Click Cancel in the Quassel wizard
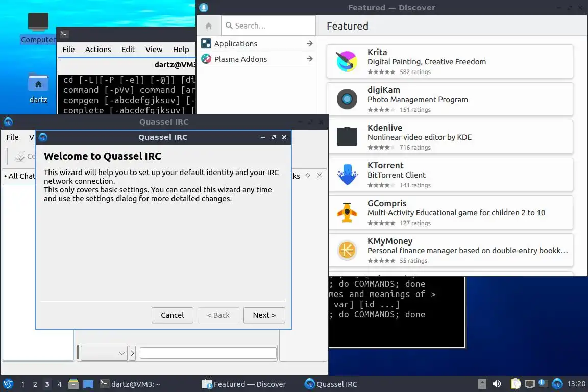This screenshot has width=588, height=392. pyautogui.click(x=172, y=315)
